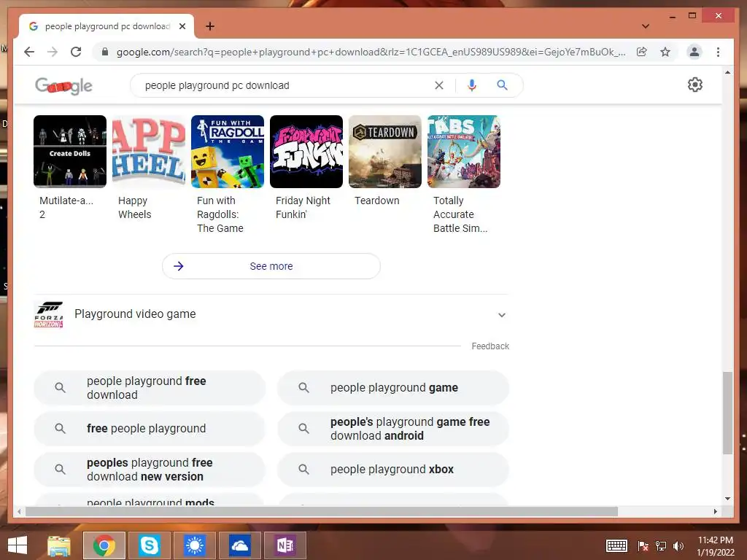Search free people playground suggestion

[x=149, y=429]
